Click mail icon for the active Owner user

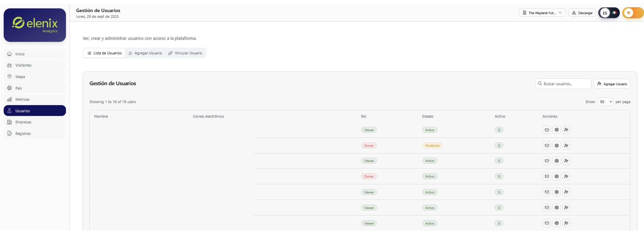tap(546, 176)
